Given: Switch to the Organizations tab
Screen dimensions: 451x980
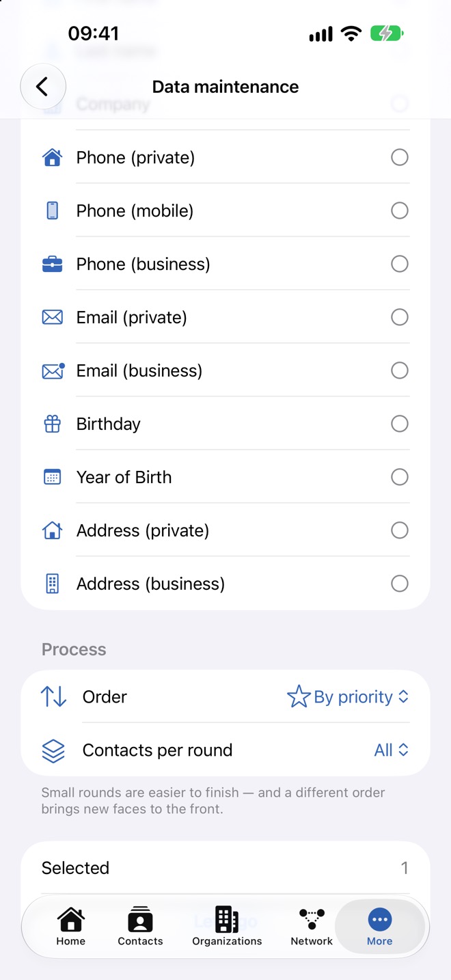Looking at the screenshot, I should click(x=227, y=926).
